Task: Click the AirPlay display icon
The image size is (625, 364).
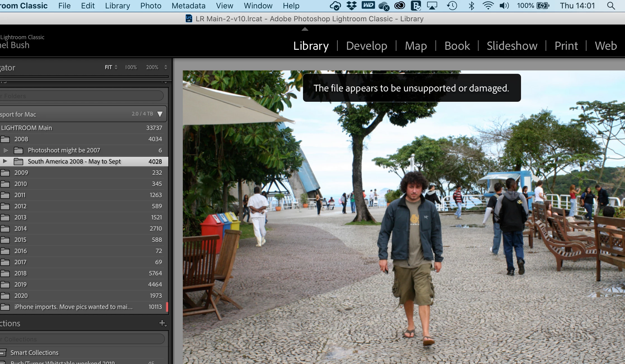Action: [432, 6]
